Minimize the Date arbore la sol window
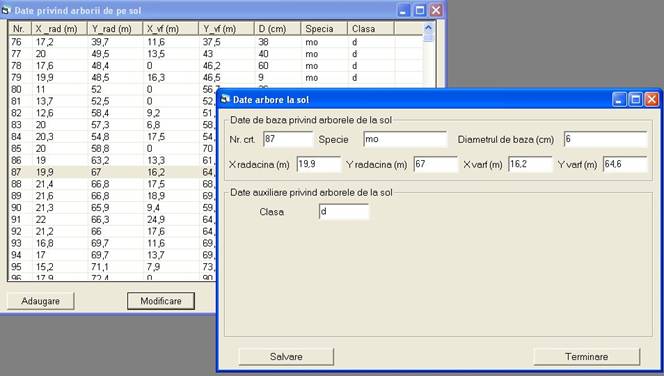This screenshot has height=376, width=664. [x=619, y=100]
